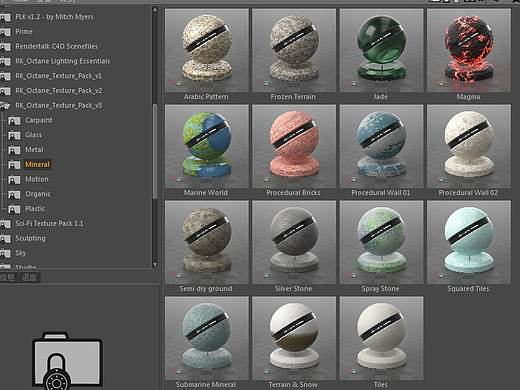The width and height of the screenshot is (520, 390).
Task: Click the library tree scrollbar handle
Action: (x=155, y=152)
